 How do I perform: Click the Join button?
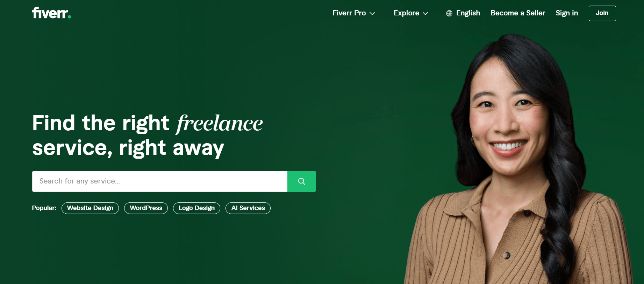pos(602,13)
